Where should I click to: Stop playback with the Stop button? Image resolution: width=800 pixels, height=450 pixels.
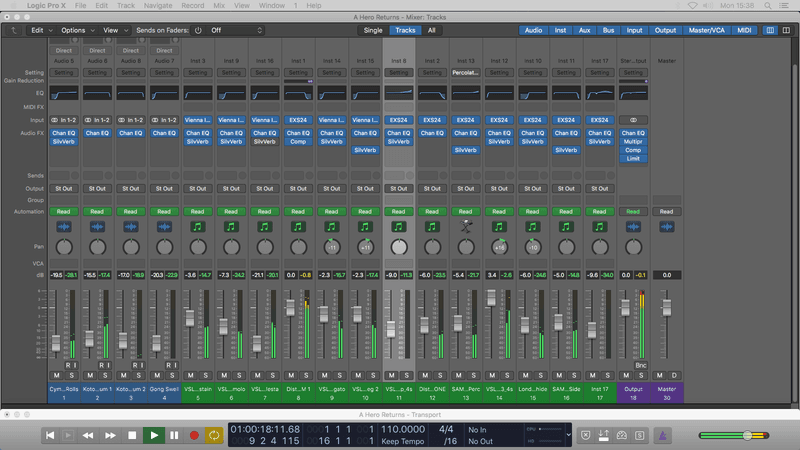pyautogui.click(x=132, y=435)
